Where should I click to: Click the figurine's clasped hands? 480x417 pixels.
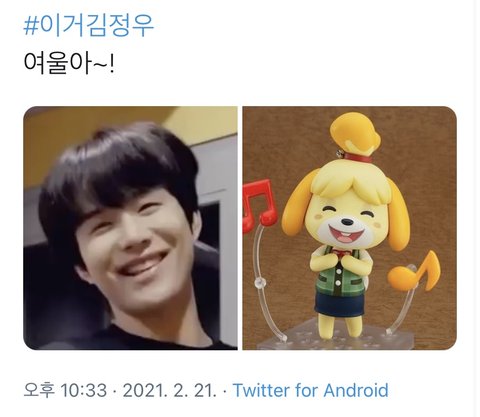[340, 258]
